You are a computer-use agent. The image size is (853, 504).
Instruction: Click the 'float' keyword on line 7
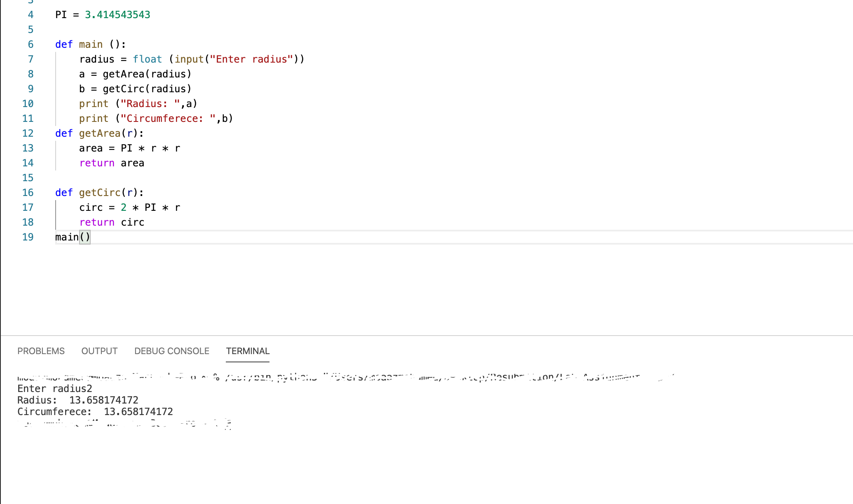pos(147,59)
